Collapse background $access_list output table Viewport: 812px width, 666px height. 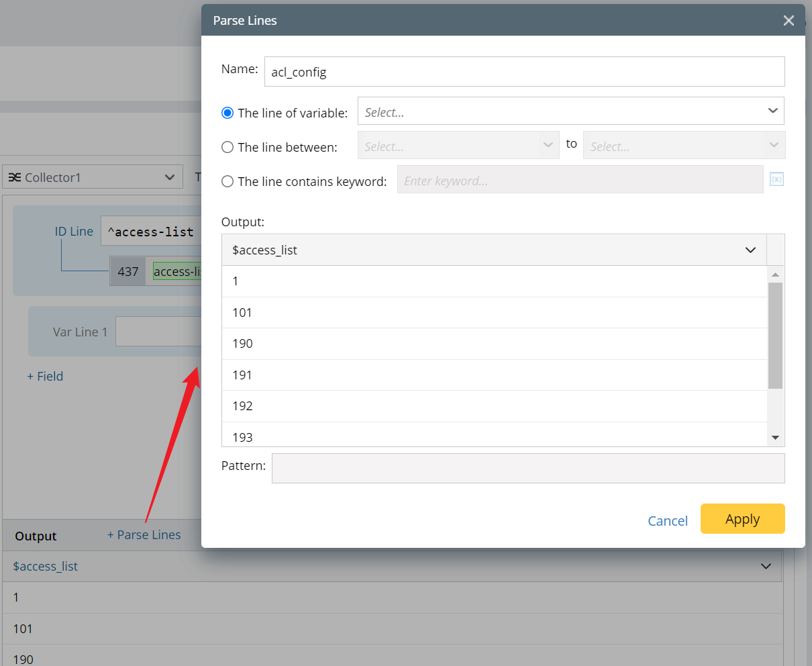(x=766, y=566)
